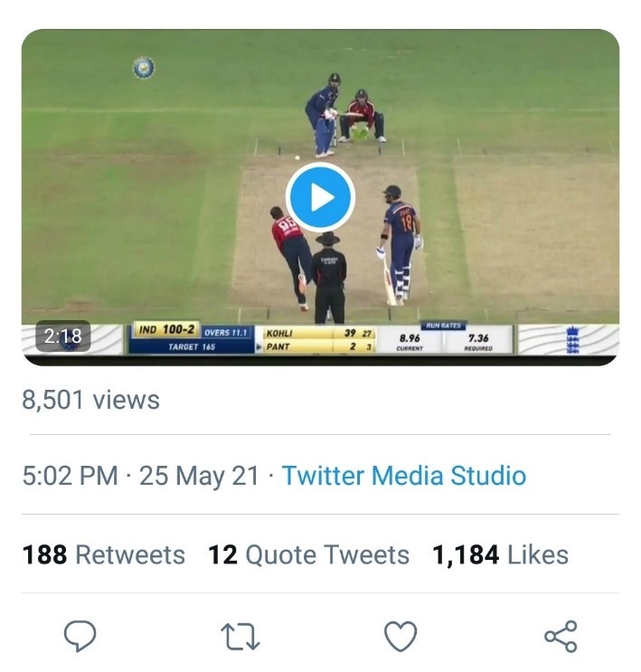Screen dimensions: 641x672
Task: Click the run rates panel in video
Action: [444, 338]
